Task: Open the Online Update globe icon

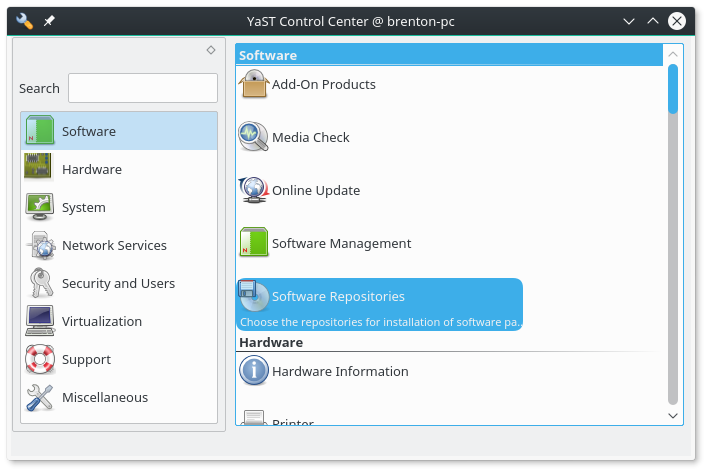Action: pyautogui.click(x=254, y=190)
